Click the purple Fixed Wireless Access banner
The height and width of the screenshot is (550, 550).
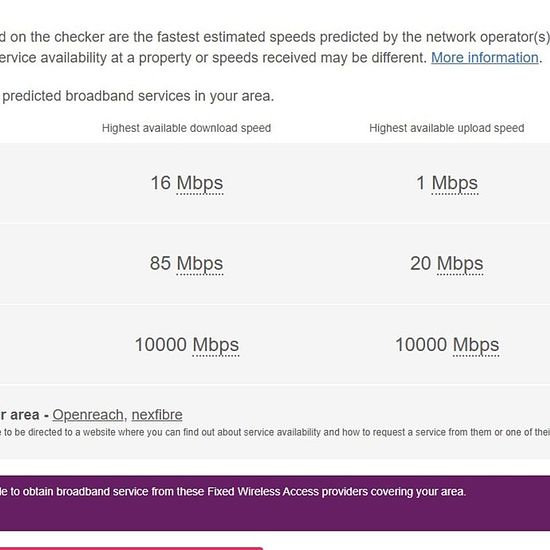275,503
